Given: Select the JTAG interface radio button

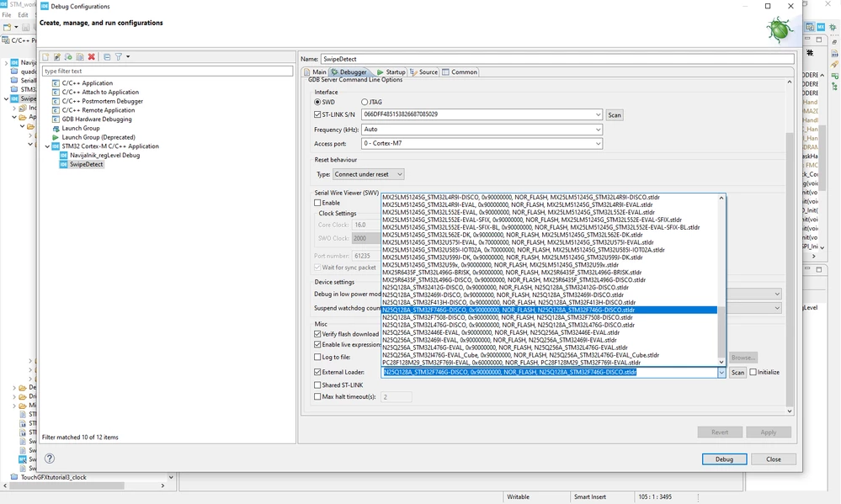Looking at the screenshot, I should [x=365, y=102].
